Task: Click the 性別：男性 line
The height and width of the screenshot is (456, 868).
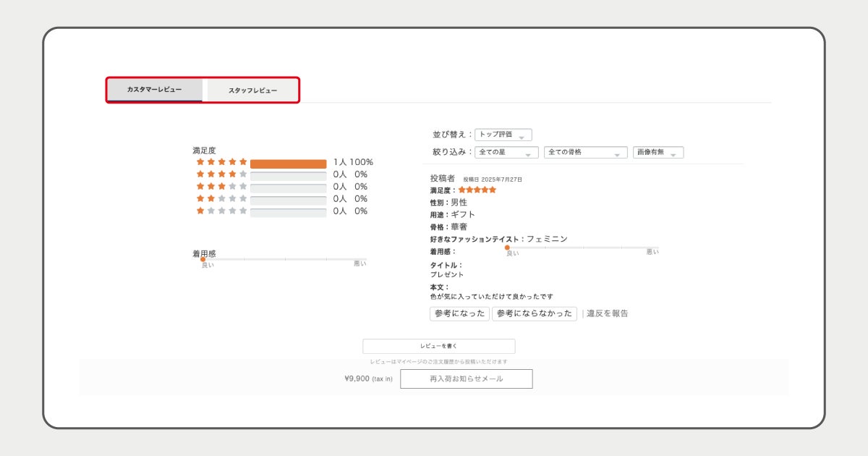Action: point(448,203)
